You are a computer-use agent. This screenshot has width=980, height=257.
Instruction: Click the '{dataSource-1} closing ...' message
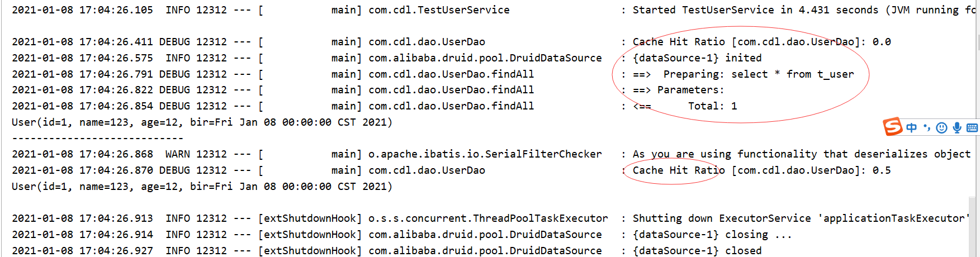[x=712, y=235]
